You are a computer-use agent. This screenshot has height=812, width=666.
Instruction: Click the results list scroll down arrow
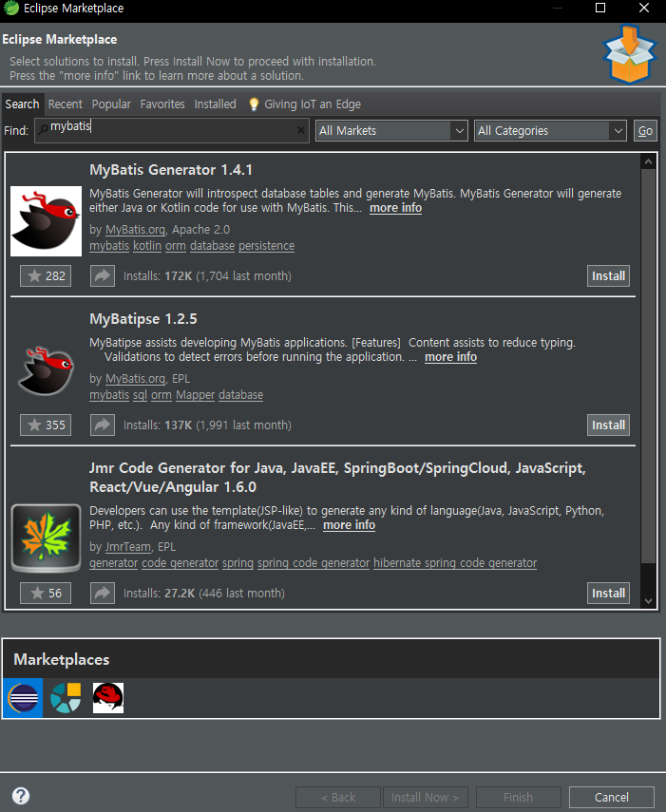tap(648, 601)
